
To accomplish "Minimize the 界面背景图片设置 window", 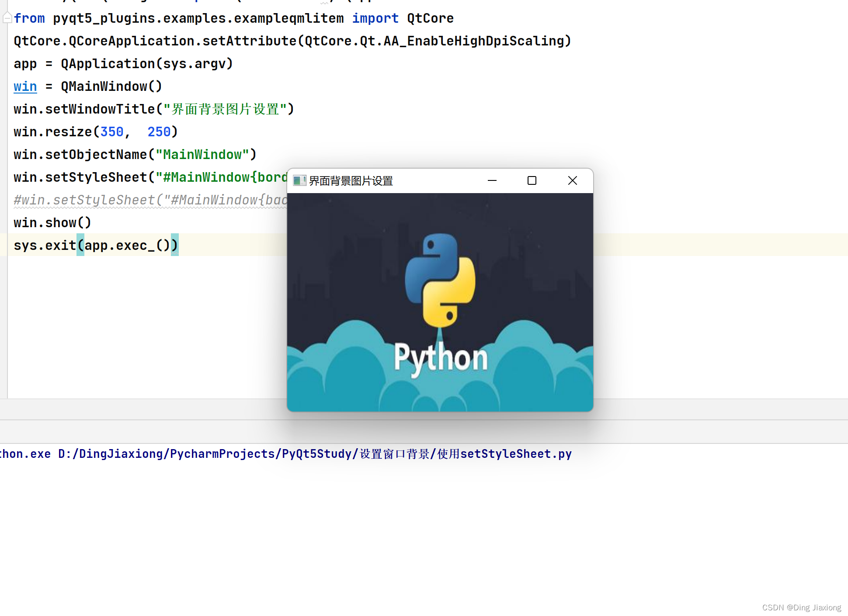I will coord(492,180).
